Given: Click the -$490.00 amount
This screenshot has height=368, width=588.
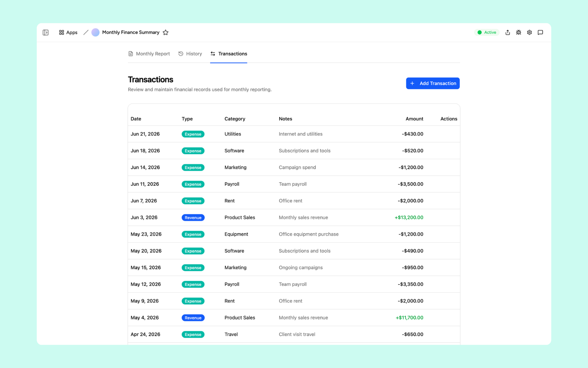Looking at the screenshot, I should click(412, 251).
